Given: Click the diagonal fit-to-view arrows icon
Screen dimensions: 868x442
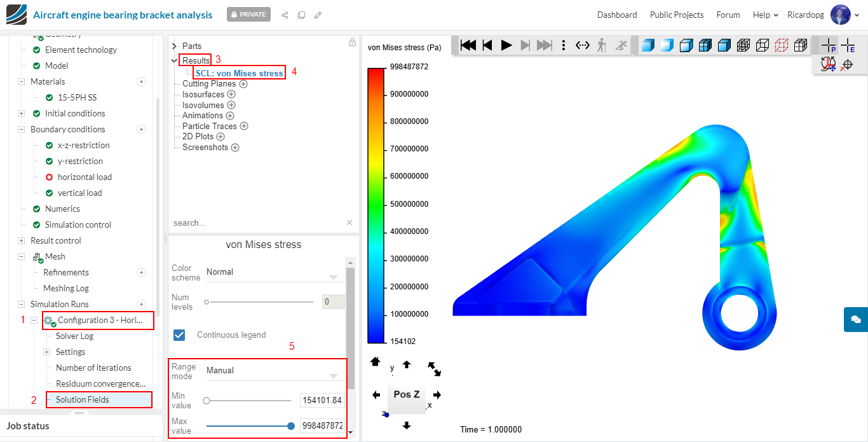Looking at the screenshot, I should [435, 368].
